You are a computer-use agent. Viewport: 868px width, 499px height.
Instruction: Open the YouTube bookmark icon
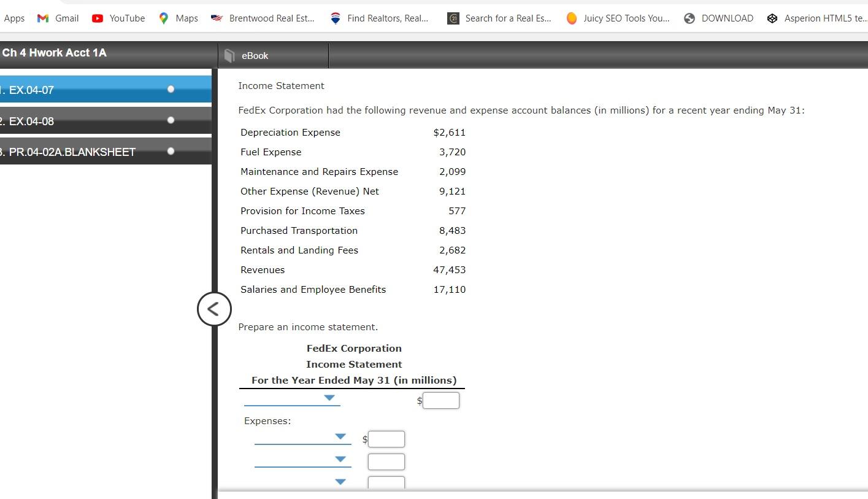click(97, 18)
